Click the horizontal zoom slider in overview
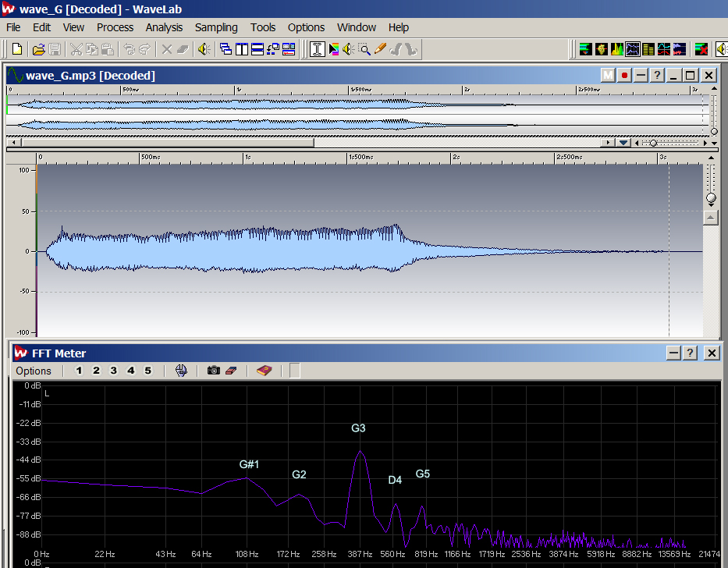Image resolution: width=728 pixels, height=568 pixels. coord(654,143)
